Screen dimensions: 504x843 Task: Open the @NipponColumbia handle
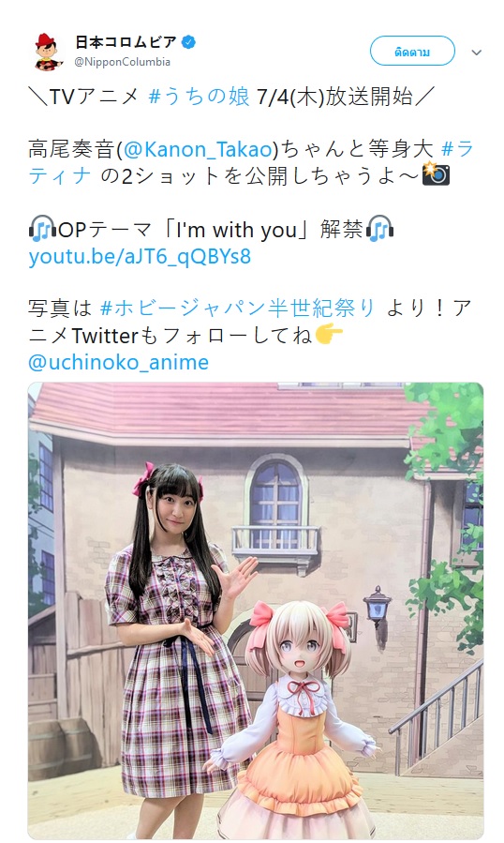point(123,62)
